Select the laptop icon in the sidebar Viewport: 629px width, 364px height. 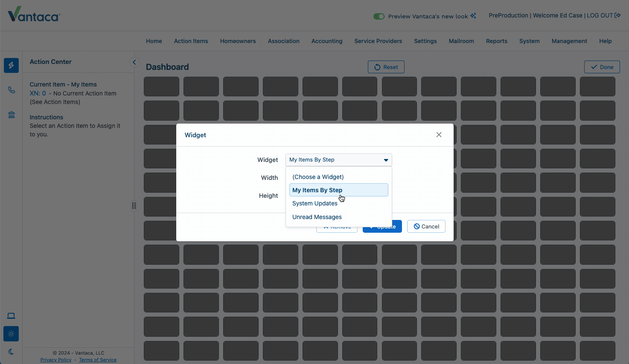[11, 316]
